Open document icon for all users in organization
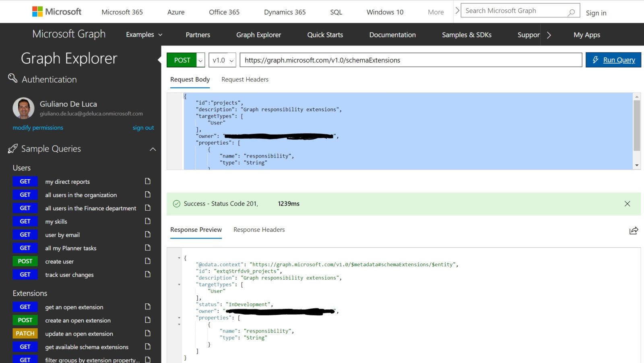Viewport: 644px width, 363px height. point(148,195)
